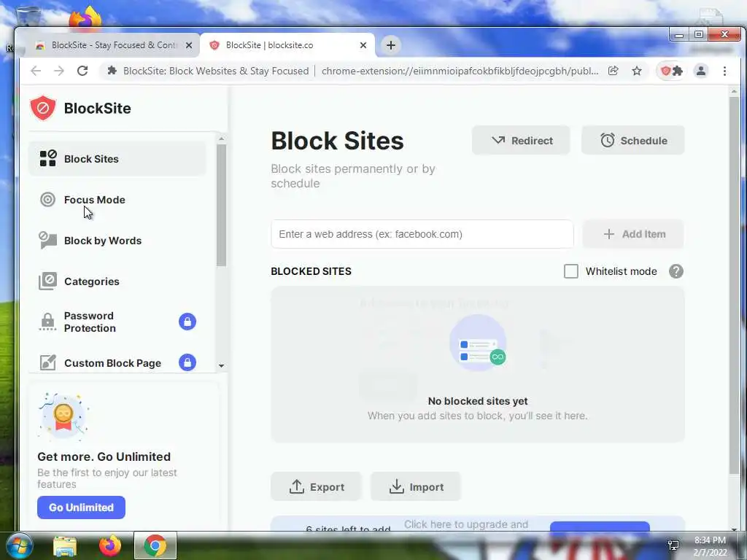Click the page vertical scrollbar thumb
The image size is (747, 560).
(x=734, y=285)
